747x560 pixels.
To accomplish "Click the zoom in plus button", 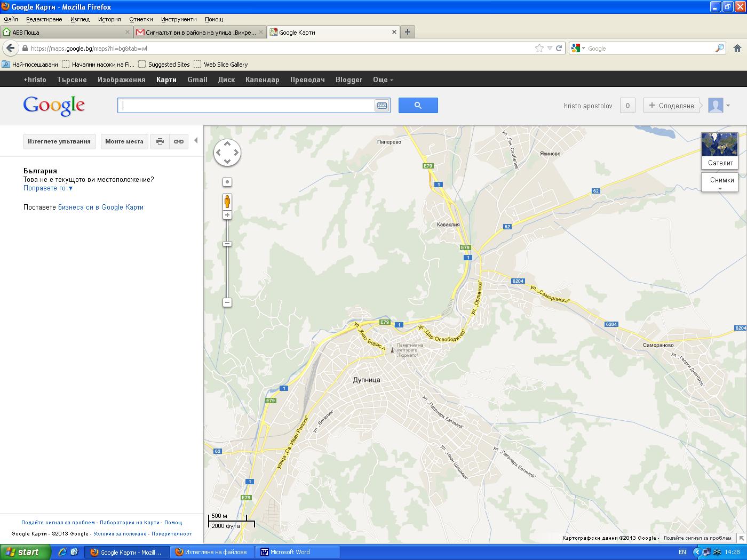I will (x=227, y=215).
